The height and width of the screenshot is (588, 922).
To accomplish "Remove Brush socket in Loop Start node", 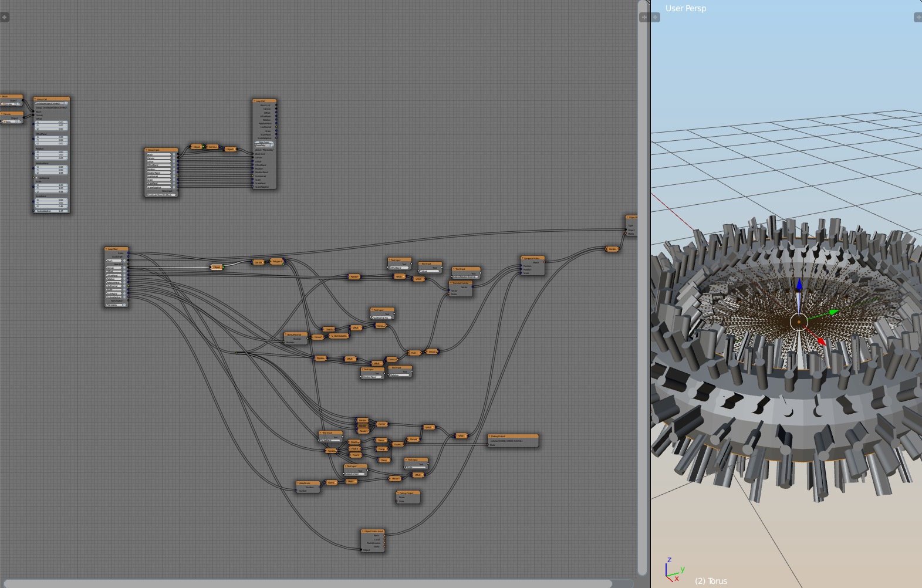I will click(x=124, y=261).
